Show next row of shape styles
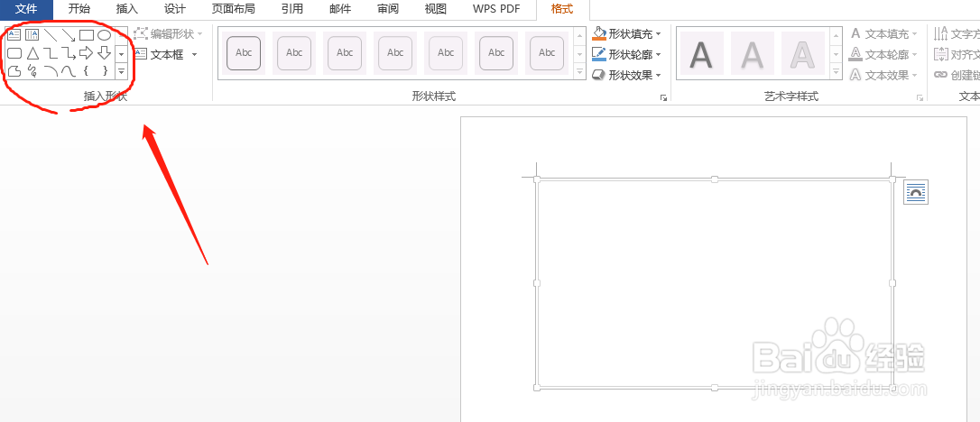The image size is (980, 422). pos(580,54)
